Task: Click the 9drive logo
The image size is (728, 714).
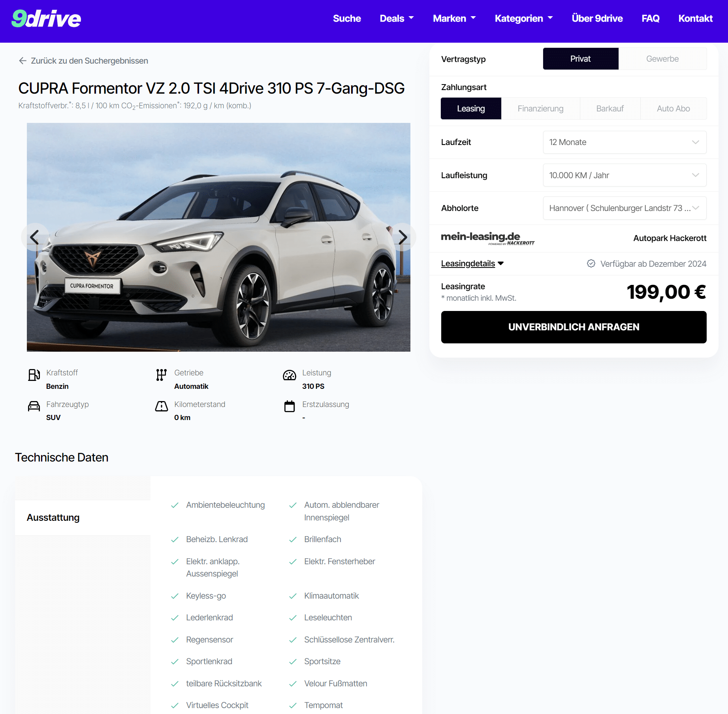Action: pos(46,19)
